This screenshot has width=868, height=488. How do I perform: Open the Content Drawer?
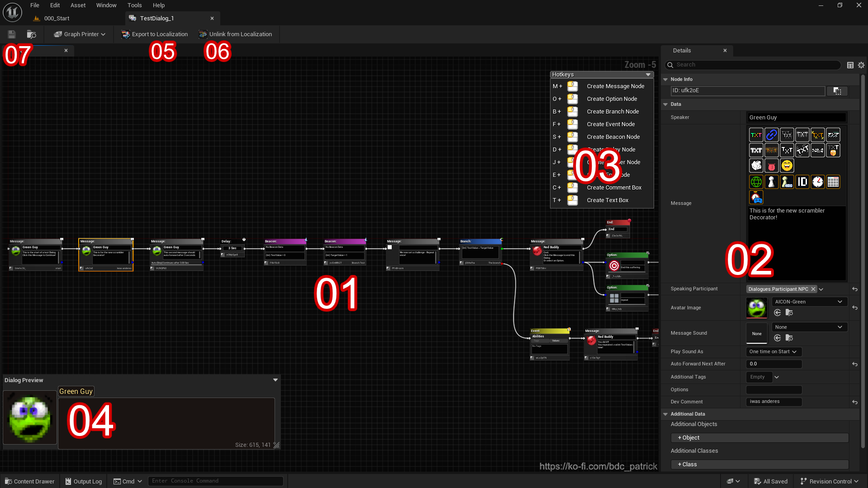(x=29, y=481)
